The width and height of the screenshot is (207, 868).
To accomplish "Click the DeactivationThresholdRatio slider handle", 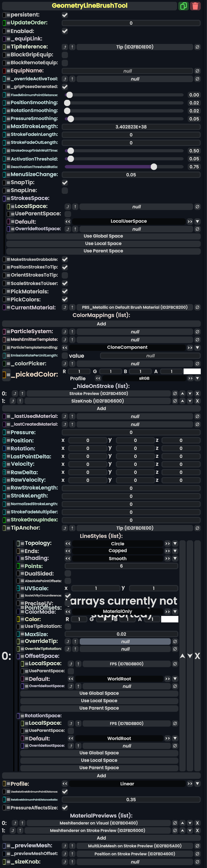I will (154, 167).
